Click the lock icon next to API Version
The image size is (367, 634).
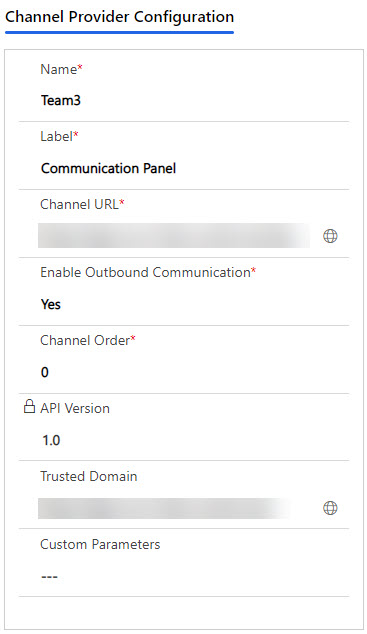click(x=29, y=407)
